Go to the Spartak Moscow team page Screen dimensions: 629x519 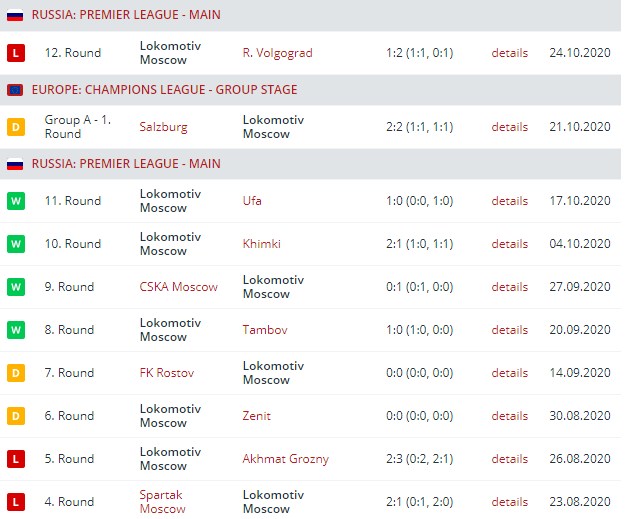point(163,502)
